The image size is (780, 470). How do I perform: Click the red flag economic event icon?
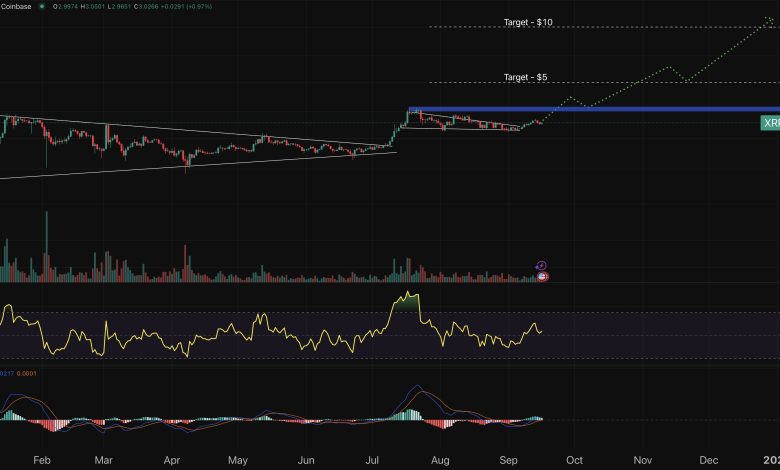click(x=542, y=275)
